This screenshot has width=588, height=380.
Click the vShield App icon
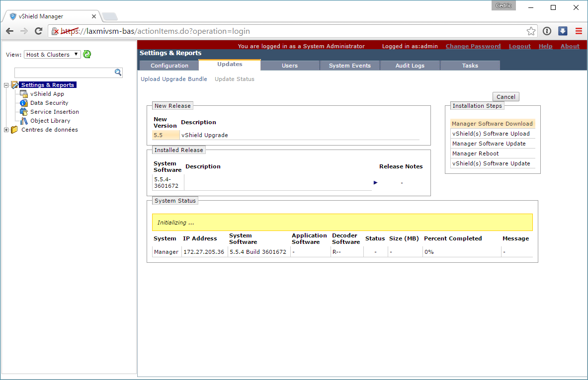pos(24,94)
